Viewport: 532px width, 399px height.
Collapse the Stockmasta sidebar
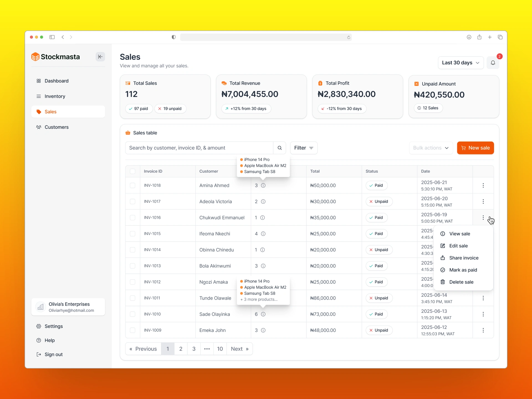tap(100, 57)
